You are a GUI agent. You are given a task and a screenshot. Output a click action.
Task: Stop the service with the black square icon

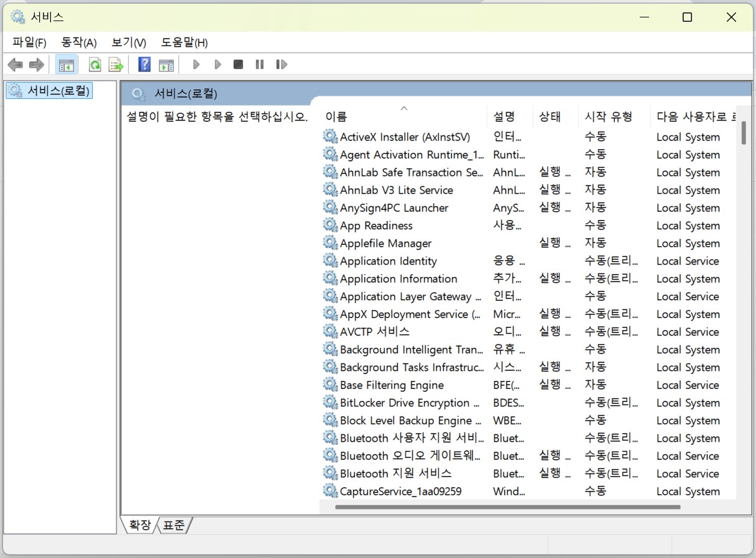(x=237, y=64)
